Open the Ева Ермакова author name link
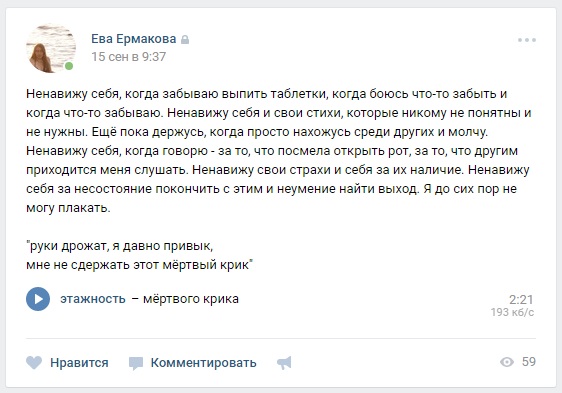The height and width of the screenshot is (393, 562). pos(133,39)
